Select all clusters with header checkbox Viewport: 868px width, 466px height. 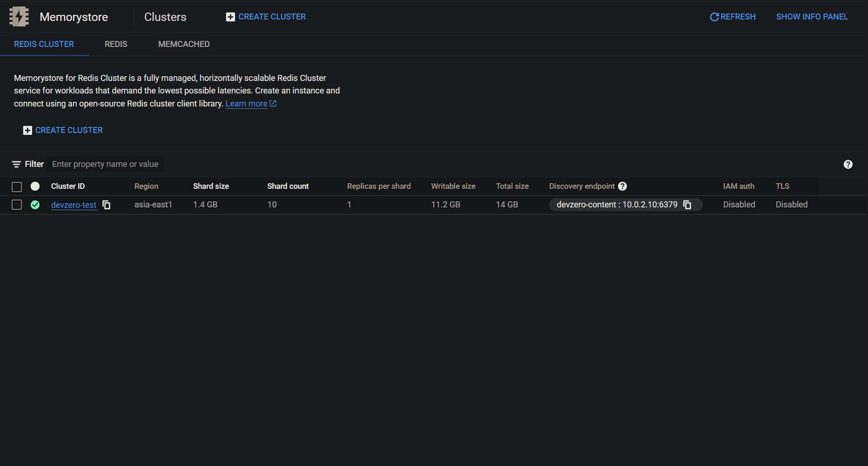(17, 186)
